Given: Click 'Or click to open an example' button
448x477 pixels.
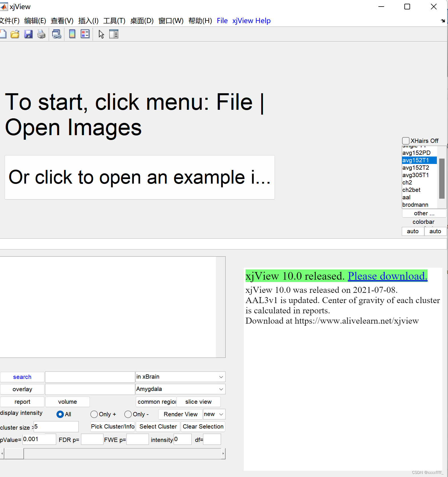Looking at the screenshot, I should coord(140,177).
